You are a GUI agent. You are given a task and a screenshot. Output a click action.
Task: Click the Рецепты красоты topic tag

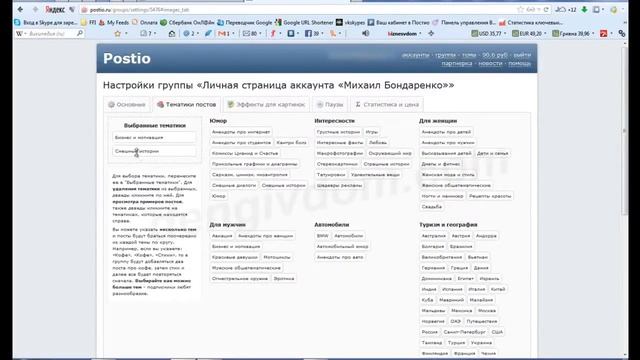(x=490, y=196)
